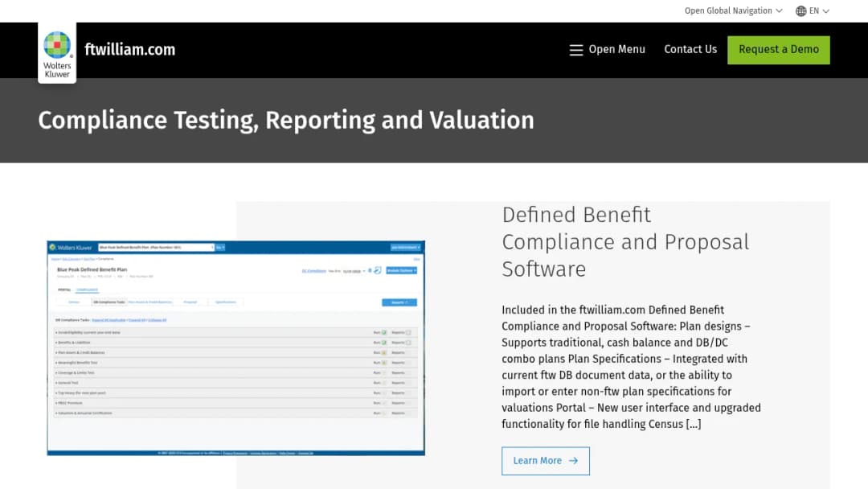Go to Contact Us page
Image resolution: width=868 pixels, height=489 pixels.
[690, 49]
